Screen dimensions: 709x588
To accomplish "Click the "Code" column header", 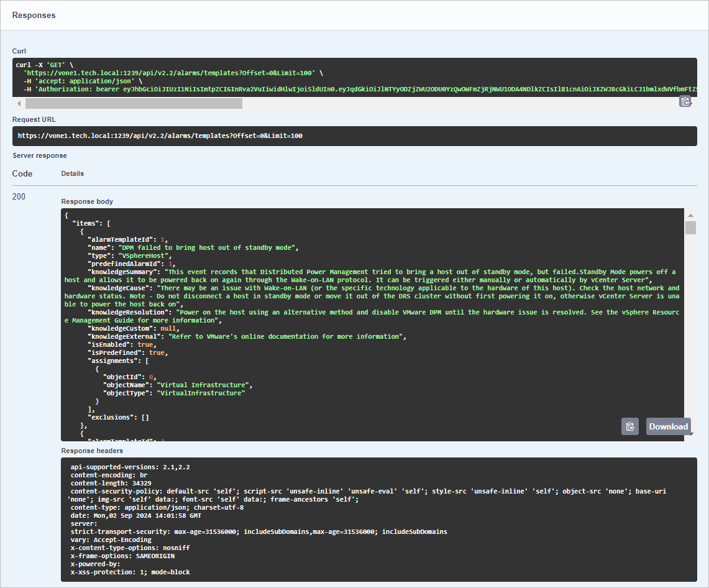I will (22, 173).
